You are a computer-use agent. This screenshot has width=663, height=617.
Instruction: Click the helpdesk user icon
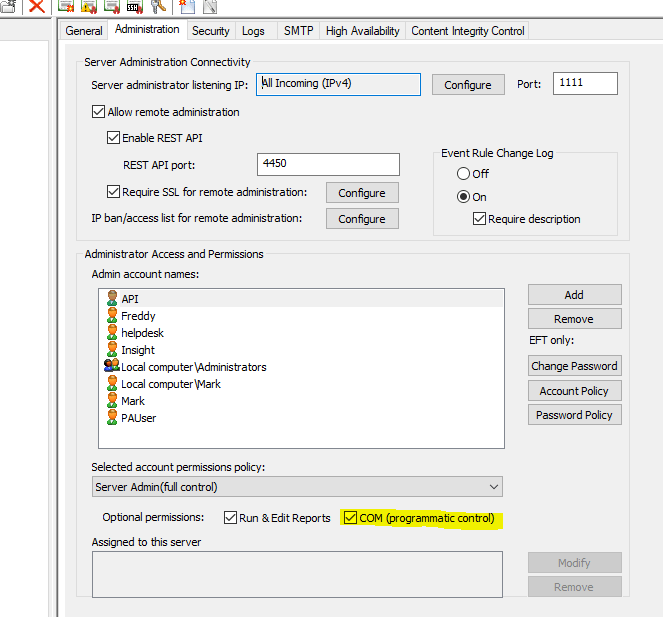(x=111, y=333)
